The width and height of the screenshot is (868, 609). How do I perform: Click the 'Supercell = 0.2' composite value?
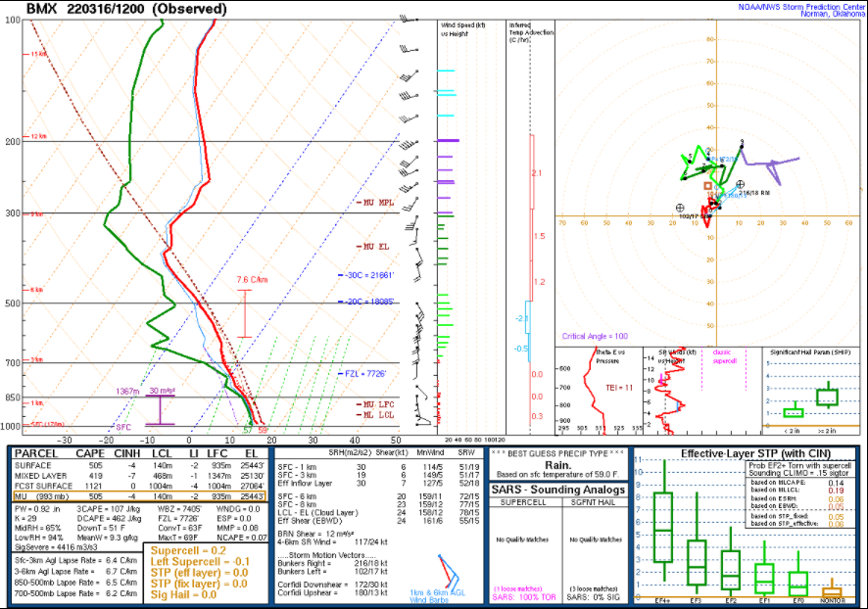coord(188,551)
